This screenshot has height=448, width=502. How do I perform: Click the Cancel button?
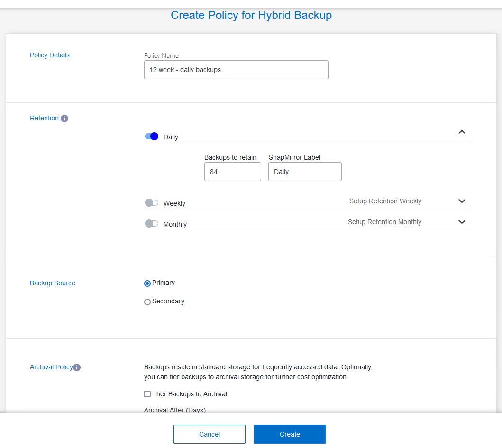(210, 434)
